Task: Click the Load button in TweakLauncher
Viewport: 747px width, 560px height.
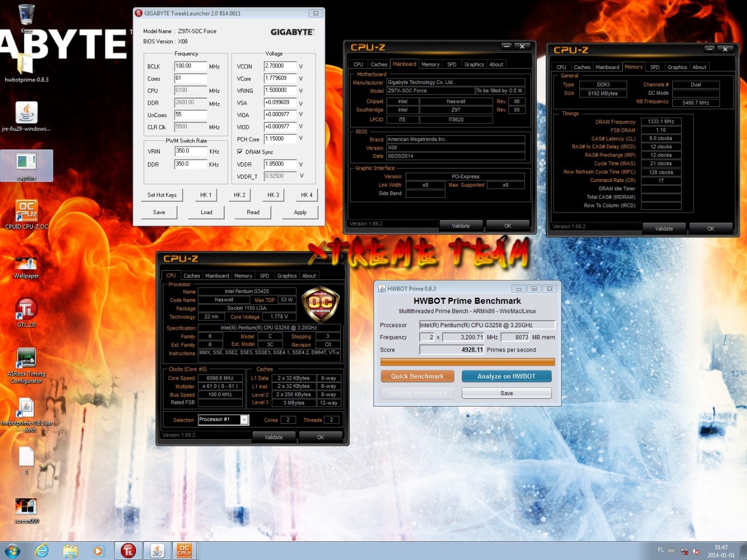Action: 206,212
